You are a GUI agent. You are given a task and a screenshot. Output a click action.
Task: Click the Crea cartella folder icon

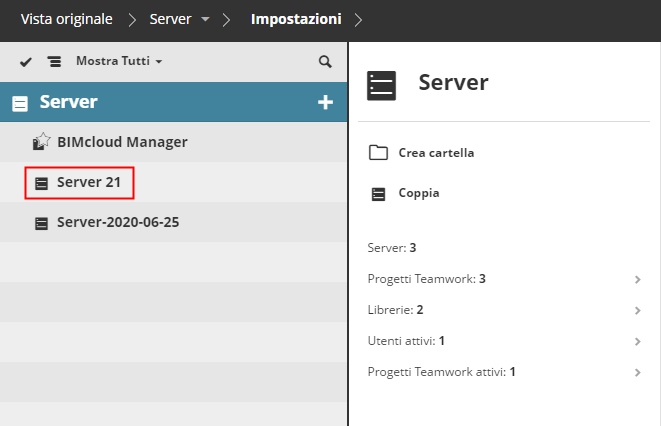pyautogui.click(x=378, y=153)
